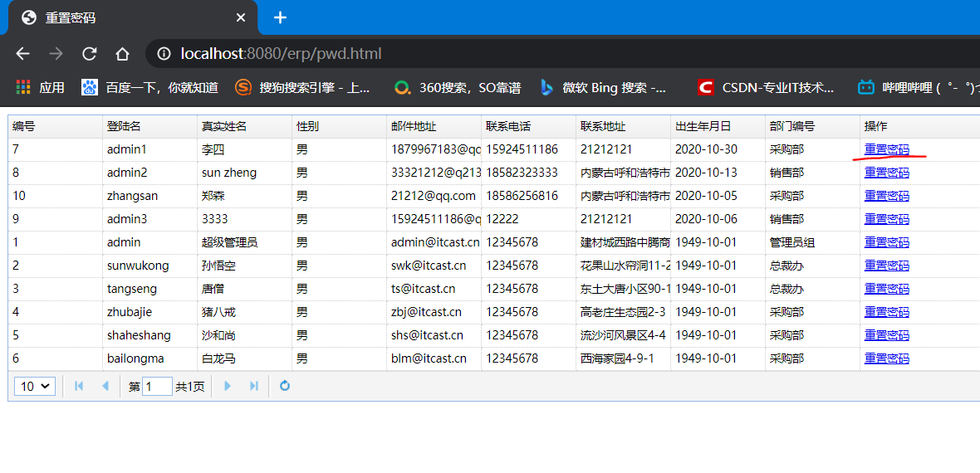Screen dimensions: 980x473
Task: Open the CSDN-专业IT技术 bookmark
Action: point(767,87)
